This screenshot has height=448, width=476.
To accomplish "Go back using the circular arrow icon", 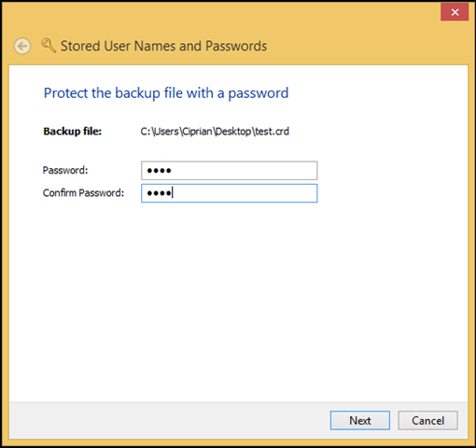I will [x=22, y=47].
